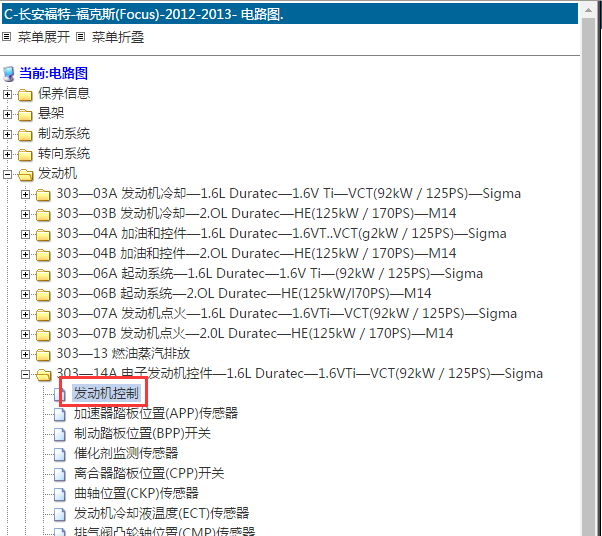Viewport: 602px width, 536px height.
Task: Expand the 303—03B 发动机冷却 node
Action: (25, 214)
